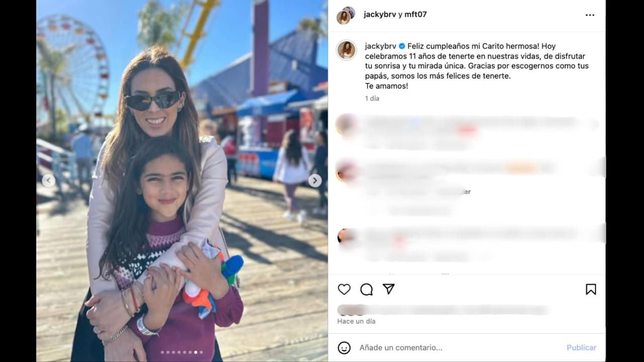This screenshot has width=644, height=362.
Task: Click the first commenter's blurred avatar
Action: (346, 124)
